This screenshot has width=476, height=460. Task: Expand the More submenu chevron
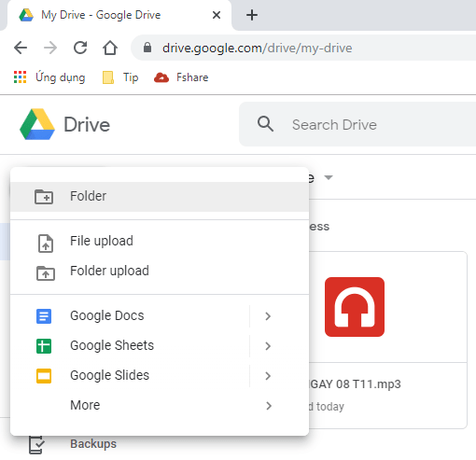pyautogui.click(x=269, y=406)
